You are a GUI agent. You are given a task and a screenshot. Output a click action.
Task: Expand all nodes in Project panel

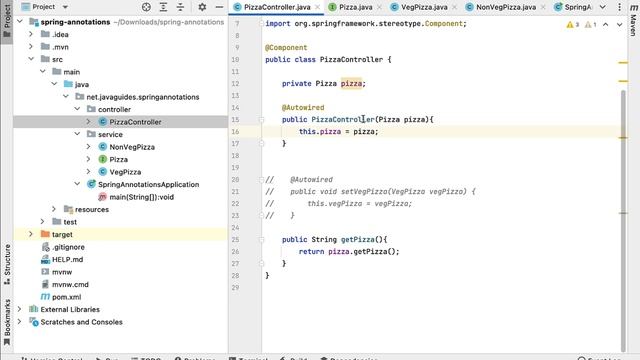pos(163,7)
